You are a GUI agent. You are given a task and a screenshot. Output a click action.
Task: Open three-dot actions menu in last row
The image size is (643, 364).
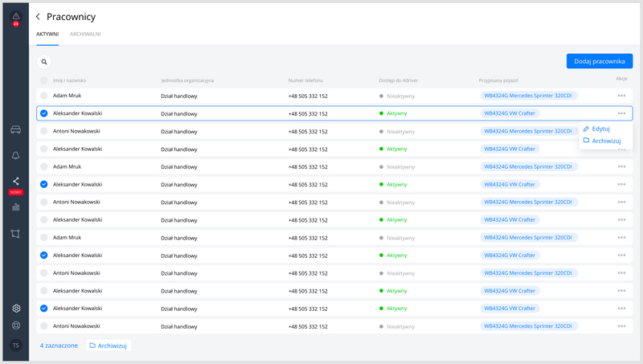(621, 326)
